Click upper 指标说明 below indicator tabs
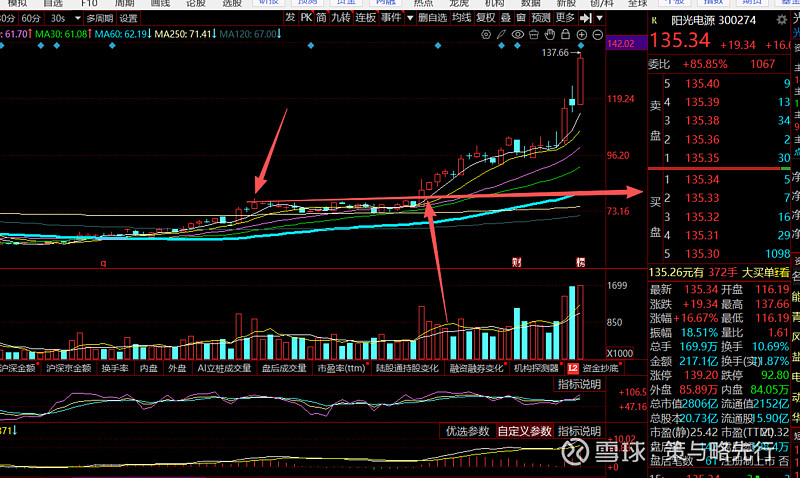Screen dimensions: 800x478 [x=579, y=384]
